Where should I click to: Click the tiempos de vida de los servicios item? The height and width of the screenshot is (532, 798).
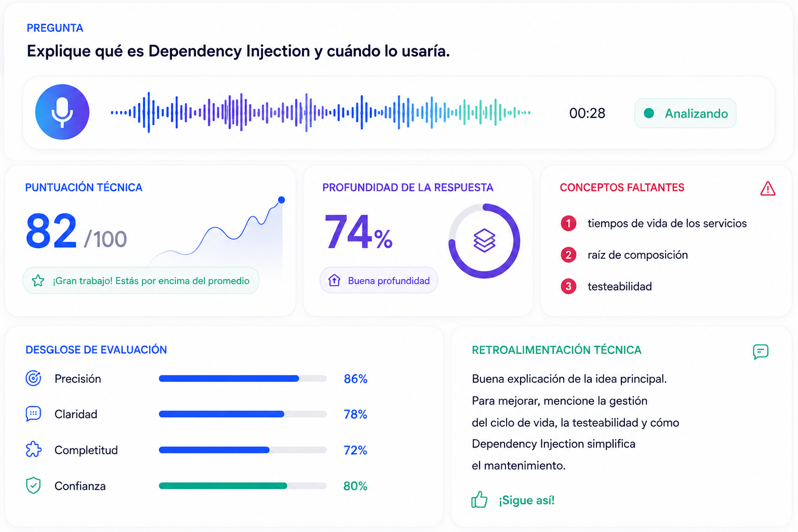(x=667, y=223)
